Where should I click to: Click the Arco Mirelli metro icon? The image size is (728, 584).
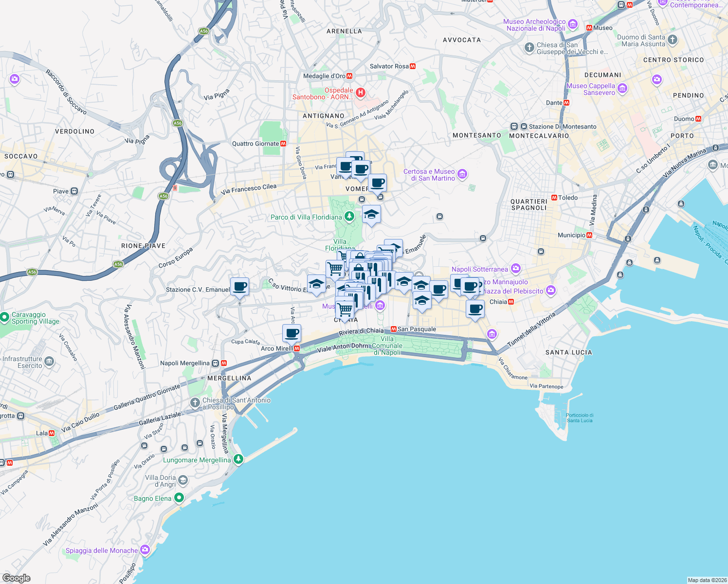click(x=296, y=348)
